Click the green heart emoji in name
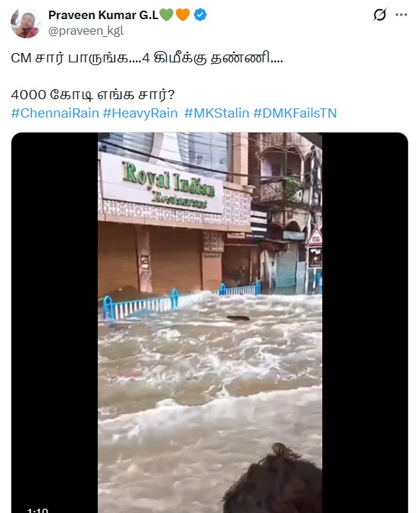 point(166,15)
